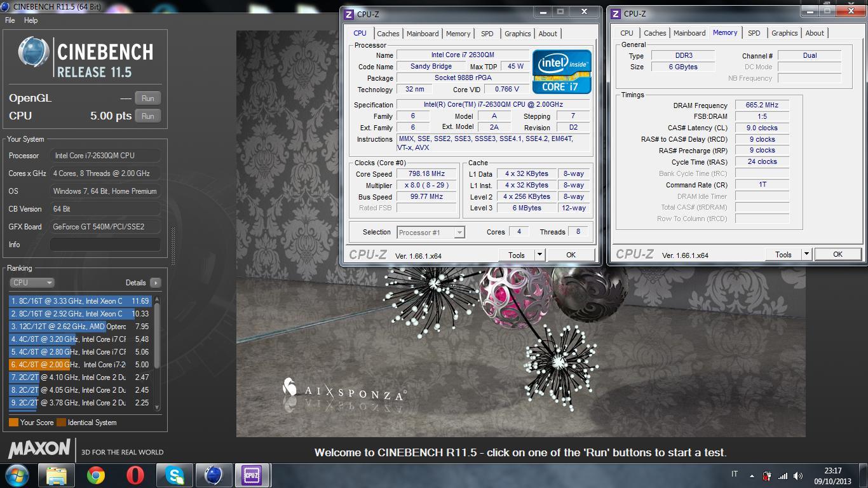Show hidden tray icons arrow
Viewport: 868px width, 488px height.
point(752,475)
